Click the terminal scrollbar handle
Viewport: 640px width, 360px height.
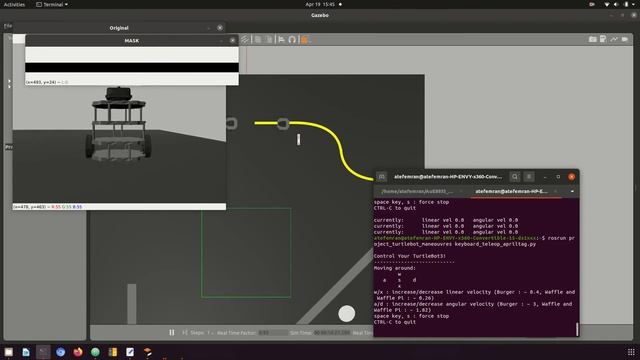[x=577, y=329]
